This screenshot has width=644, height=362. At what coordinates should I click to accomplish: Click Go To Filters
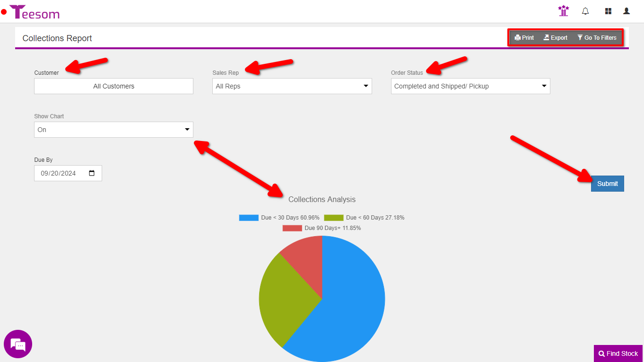pos(597,38)
